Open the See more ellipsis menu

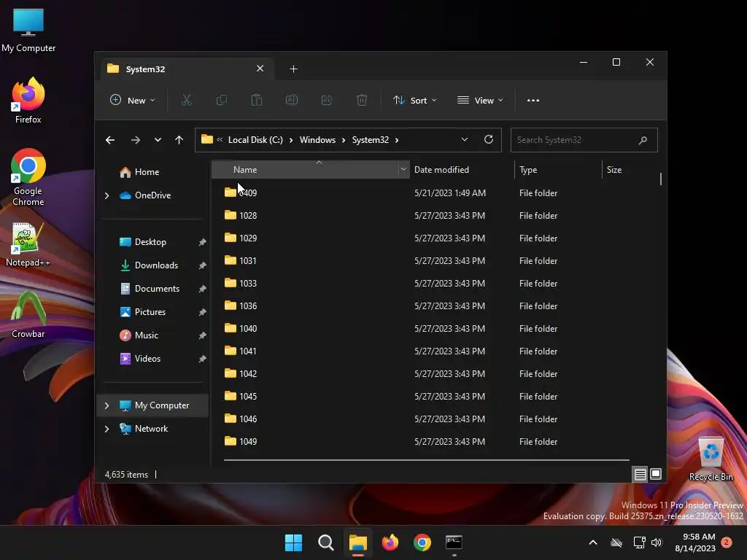(533, 100)
